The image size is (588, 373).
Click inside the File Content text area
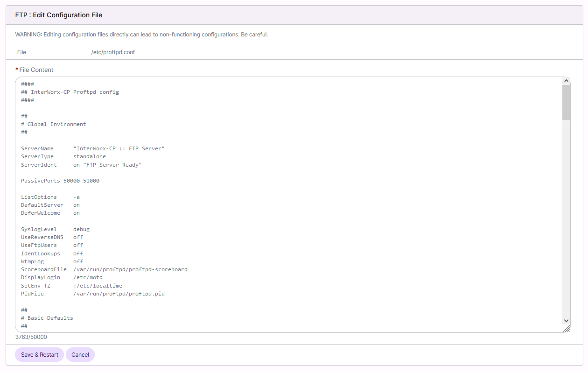pyautogui.click(x=280, y=210)
